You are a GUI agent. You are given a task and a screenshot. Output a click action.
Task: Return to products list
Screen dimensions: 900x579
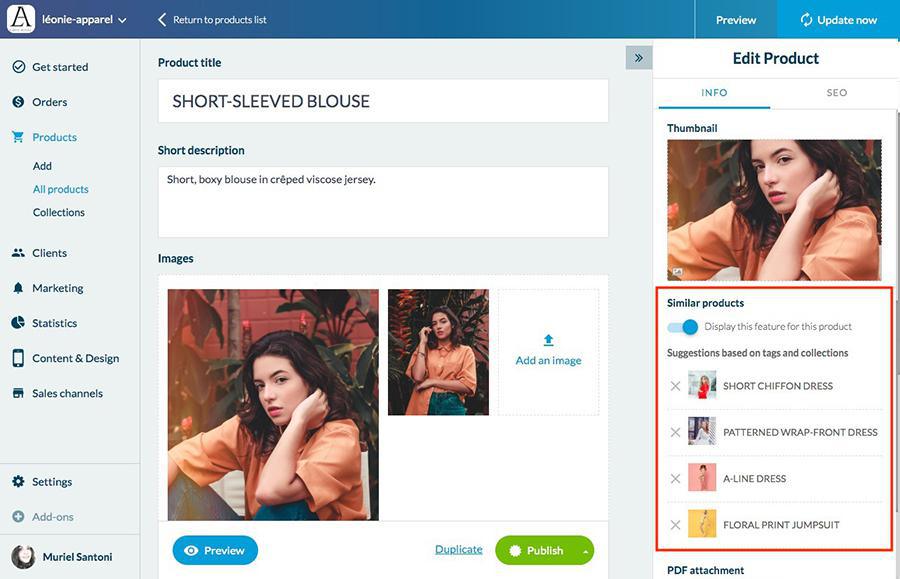click(x=212, y=20)
